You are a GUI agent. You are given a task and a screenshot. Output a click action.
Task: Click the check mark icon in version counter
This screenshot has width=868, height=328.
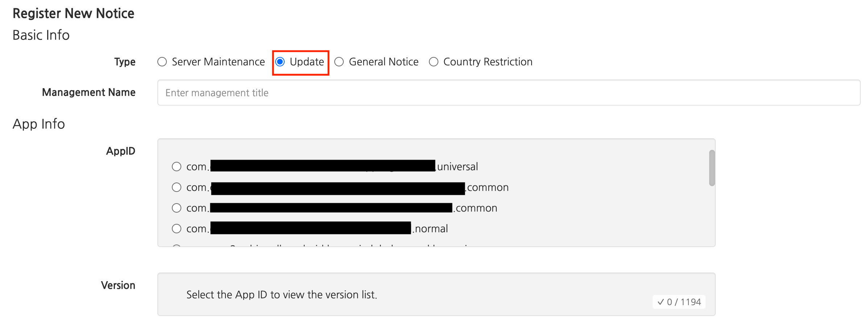click(661, 302)
